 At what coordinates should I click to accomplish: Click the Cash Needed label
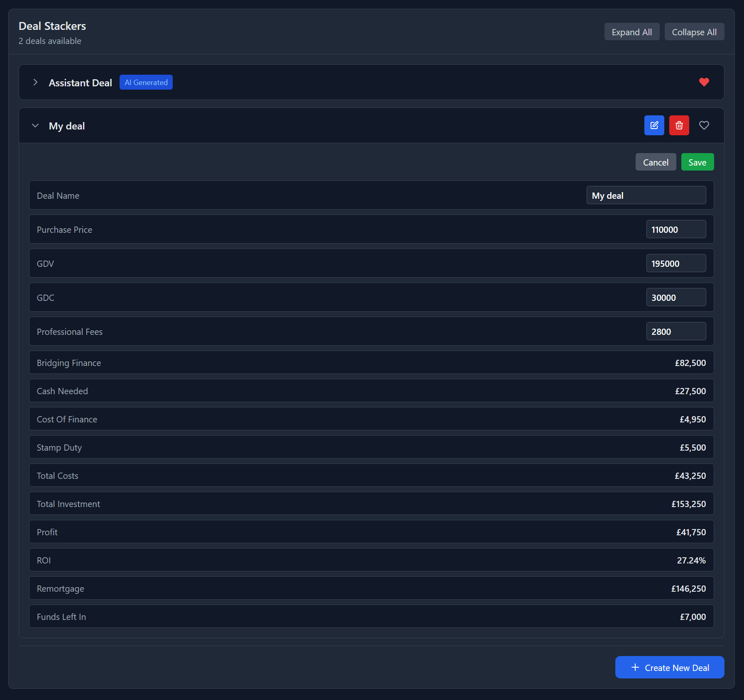click(x=62, y=391)
